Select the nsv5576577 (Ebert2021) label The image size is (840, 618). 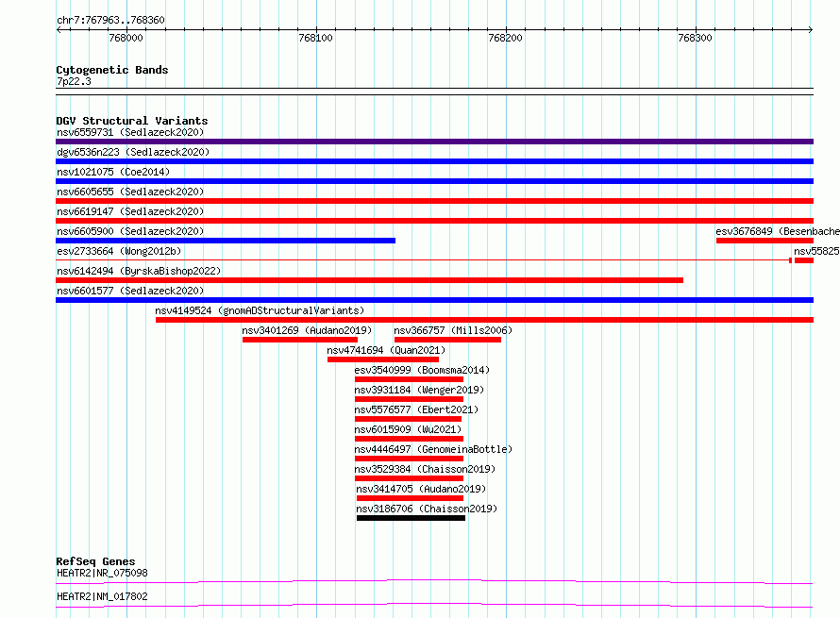pyautogui.click(x=416, y=409)
